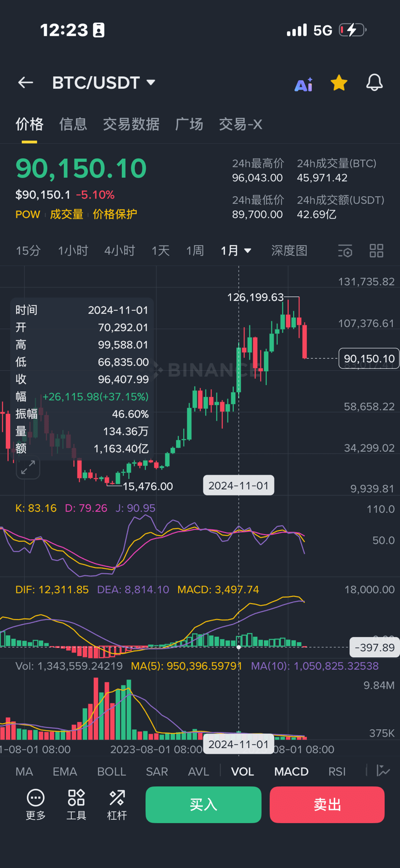Tap the Vol: 1,343,559.24219 readout
Viewport: 400px width, 868px height.
click(x=69, y=666)
